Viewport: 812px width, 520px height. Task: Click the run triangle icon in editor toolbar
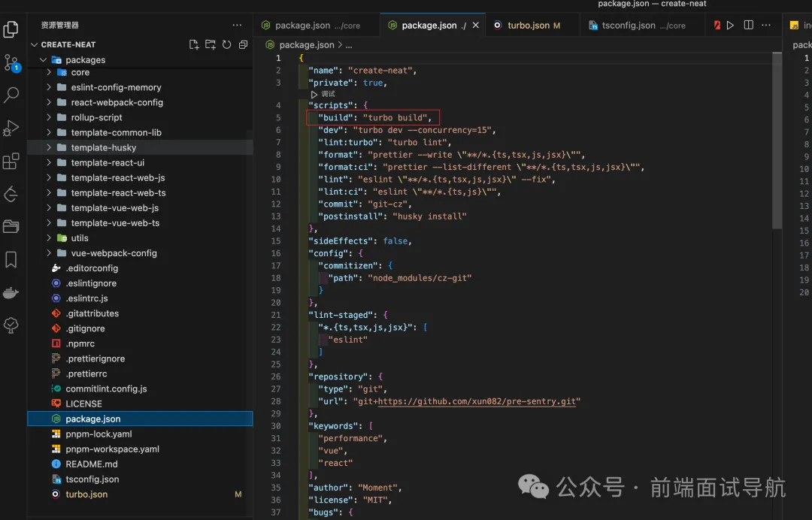pyautogui.click(x=730, y=25)
